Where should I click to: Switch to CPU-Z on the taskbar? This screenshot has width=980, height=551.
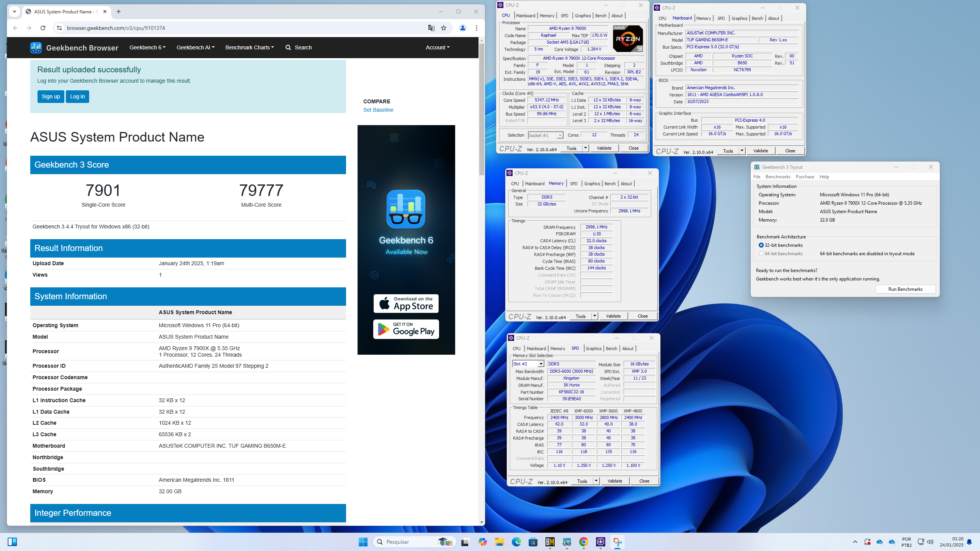click(601, 542)
